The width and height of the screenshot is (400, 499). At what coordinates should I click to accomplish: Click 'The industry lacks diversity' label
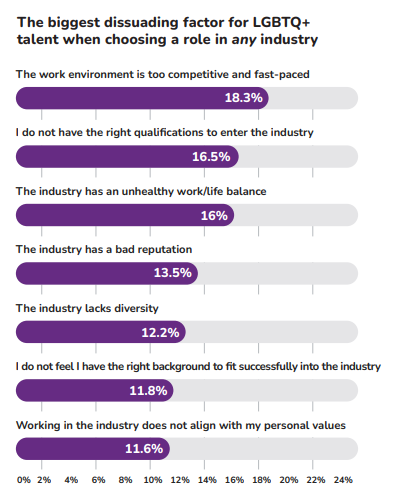click(x=87, y=308)
